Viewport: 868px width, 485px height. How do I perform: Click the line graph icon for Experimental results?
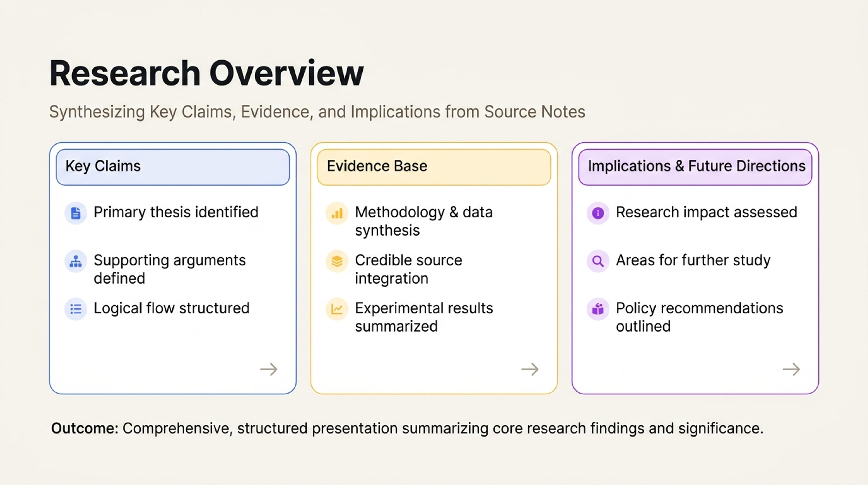[337, 309]
